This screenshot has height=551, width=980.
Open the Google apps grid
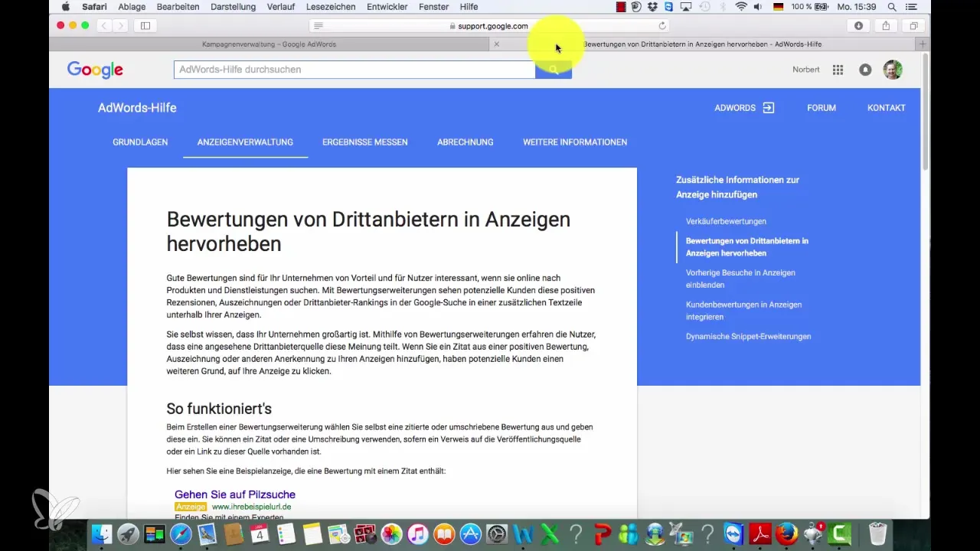[x=838, y=70]
